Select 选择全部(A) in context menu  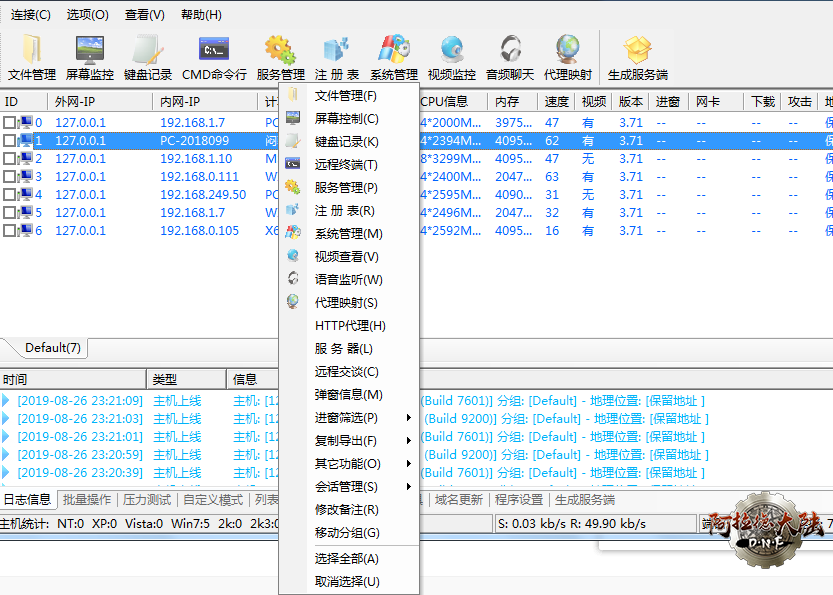[x=346, y=559]
